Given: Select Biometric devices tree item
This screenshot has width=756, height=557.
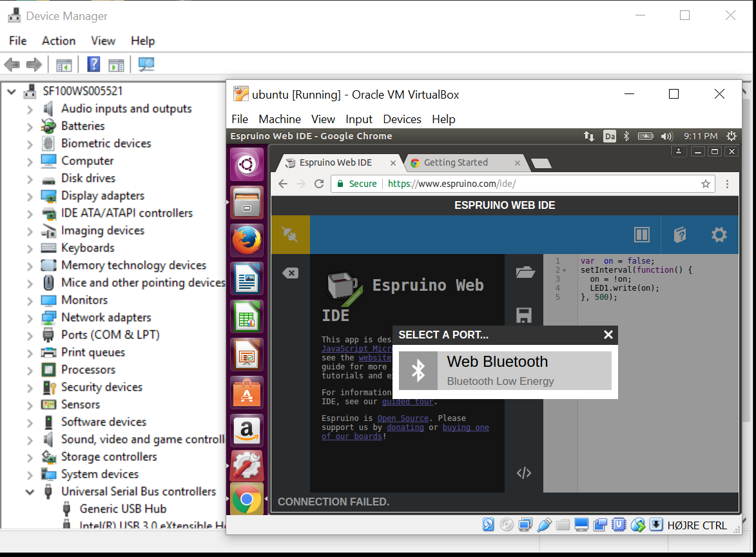Looking at the screenshot, I should [x=106, y=143].
